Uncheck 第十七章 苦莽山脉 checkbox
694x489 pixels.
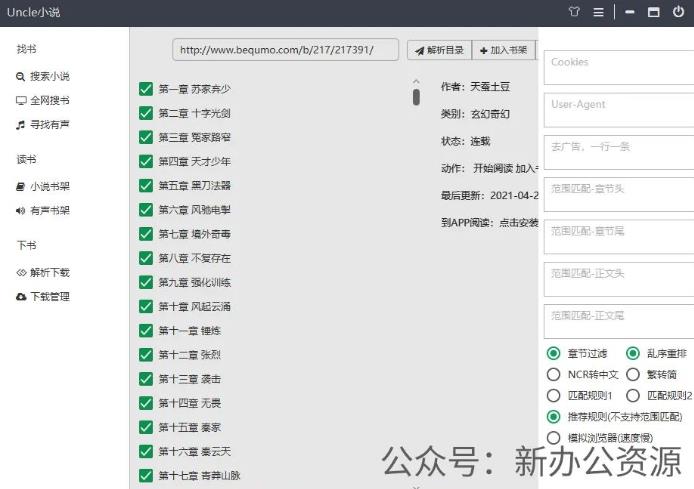pyautogui.click(x=146, y=475)
